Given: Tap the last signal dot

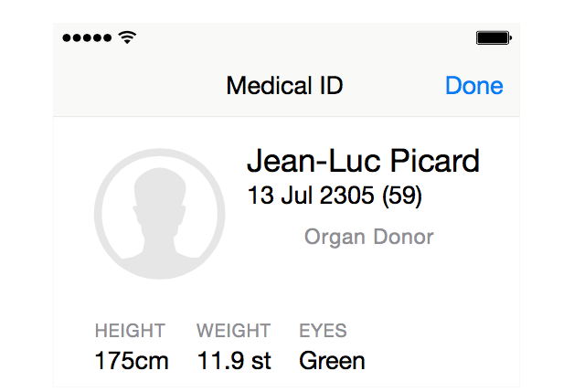Looking at the screenshot, I should [x=107, y=37].
